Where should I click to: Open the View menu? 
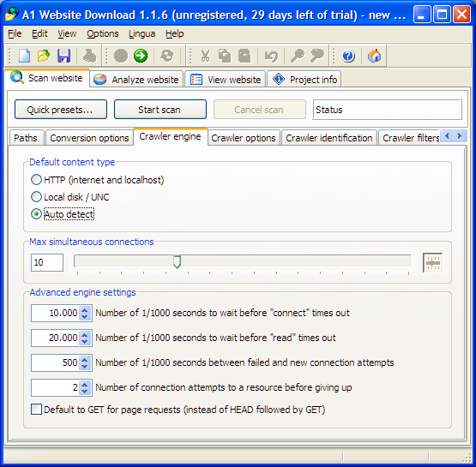67,33
